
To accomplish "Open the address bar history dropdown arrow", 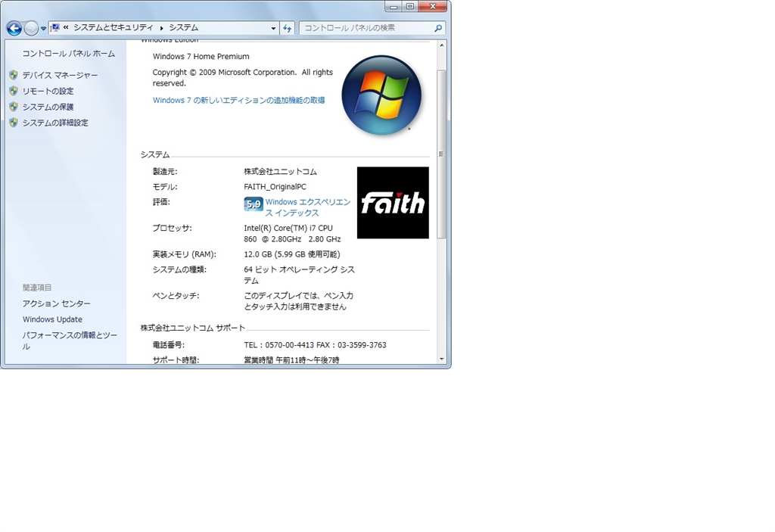I will tap(273, 28).
